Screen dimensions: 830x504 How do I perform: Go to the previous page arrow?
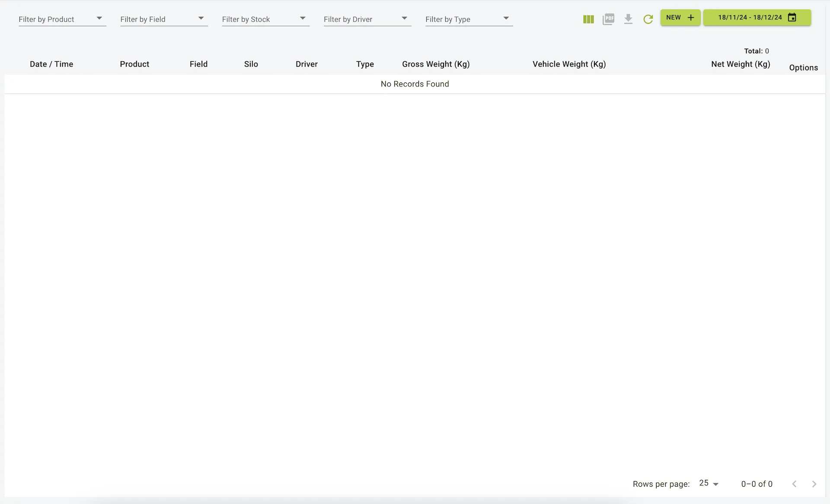click(x=794, y=484)
